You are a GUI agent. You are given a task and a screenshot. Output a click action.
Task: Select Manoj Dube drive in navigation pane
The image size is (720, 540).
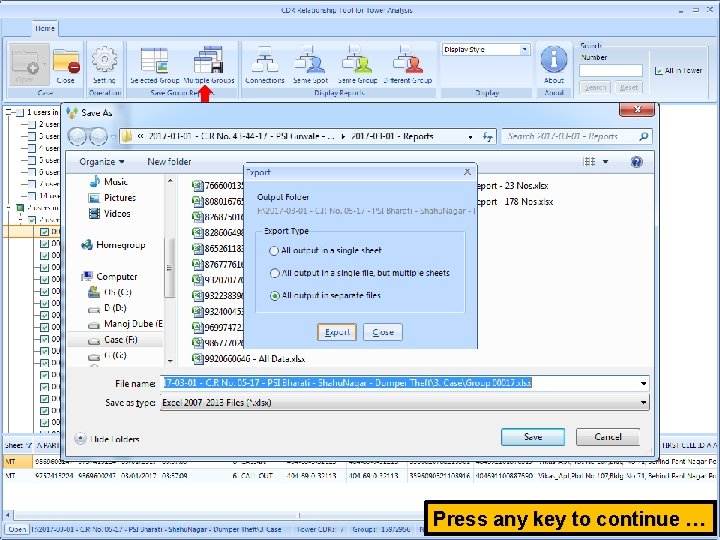(x=125, y=324)
